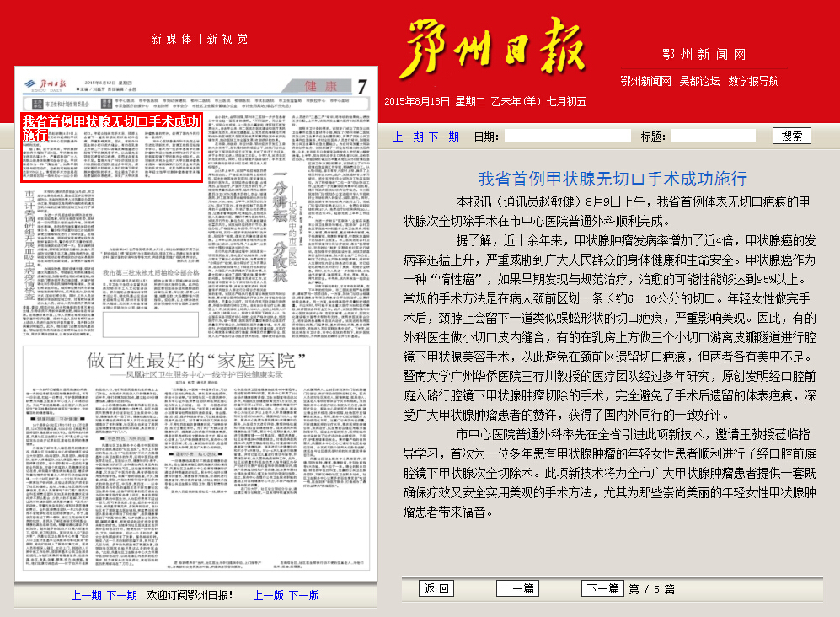Viewport: 840px width, 617px height.
Task: Click 第 / 5 篇 article counter text
Action: (x=652, y=589)
